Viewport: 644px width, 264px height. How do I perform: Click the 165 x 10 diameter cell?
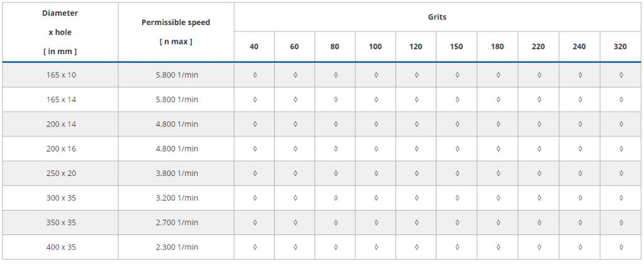point(60,75)
